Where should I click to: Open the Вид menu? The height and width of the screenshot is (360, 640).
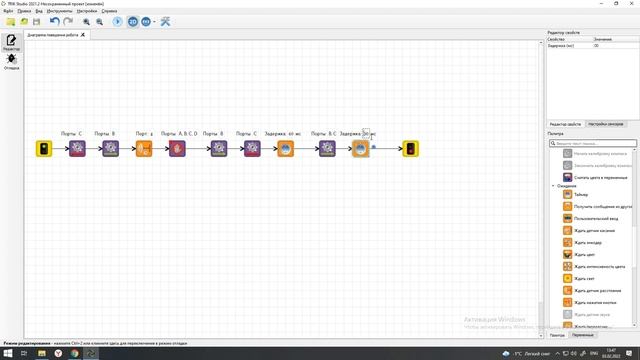tap(39, 11)
